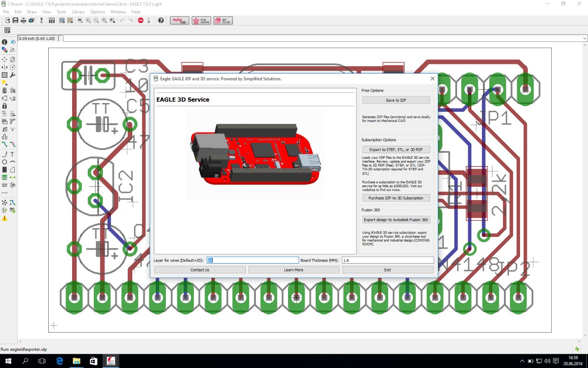Select the Via tool
The image size is (588, 368).
[5, 177]
